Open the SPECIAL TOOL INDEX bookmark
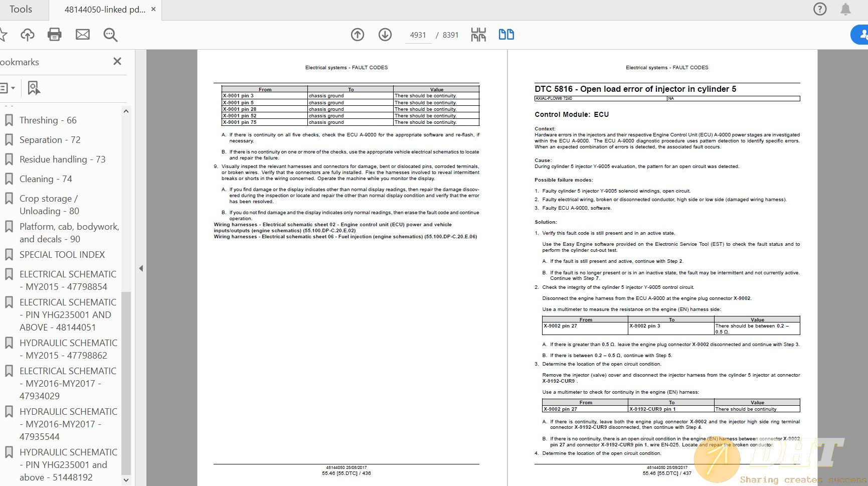 click(62, 255)
